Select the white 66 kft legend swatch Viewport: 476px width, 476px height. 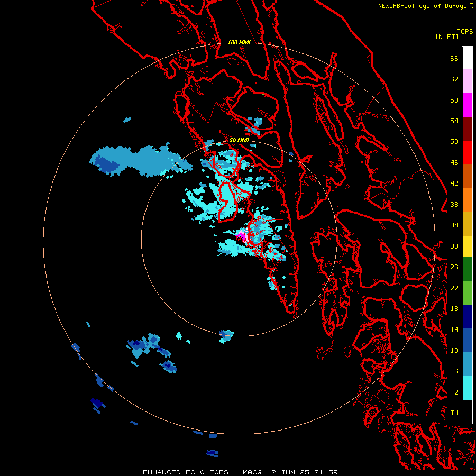(x=467, y=58)
